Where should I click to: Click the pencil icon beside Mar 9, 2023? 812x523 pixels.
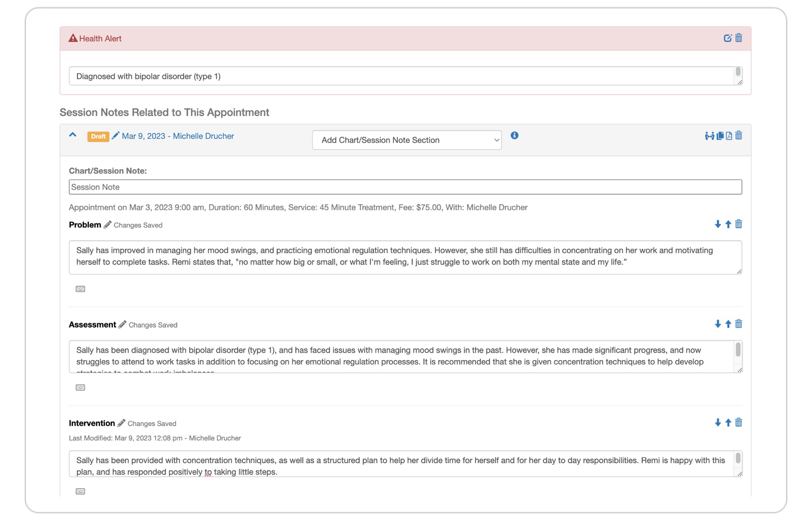[x=115, y=136]
